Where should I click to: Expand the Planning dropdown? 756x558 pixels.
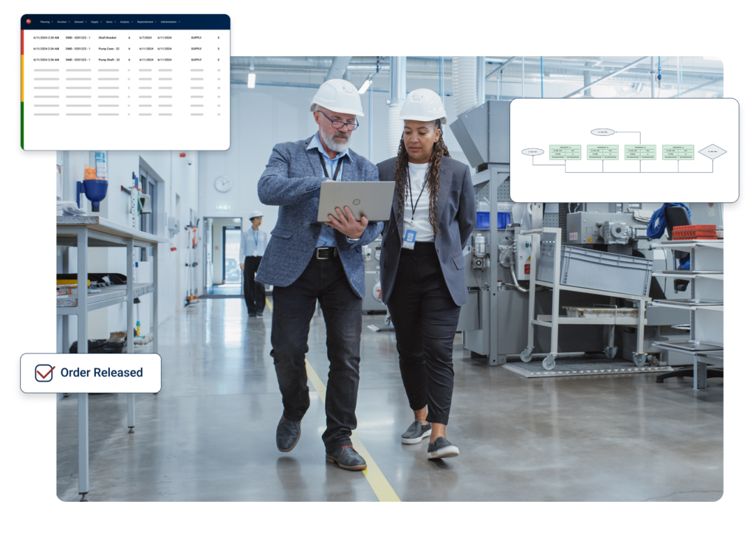46,22
